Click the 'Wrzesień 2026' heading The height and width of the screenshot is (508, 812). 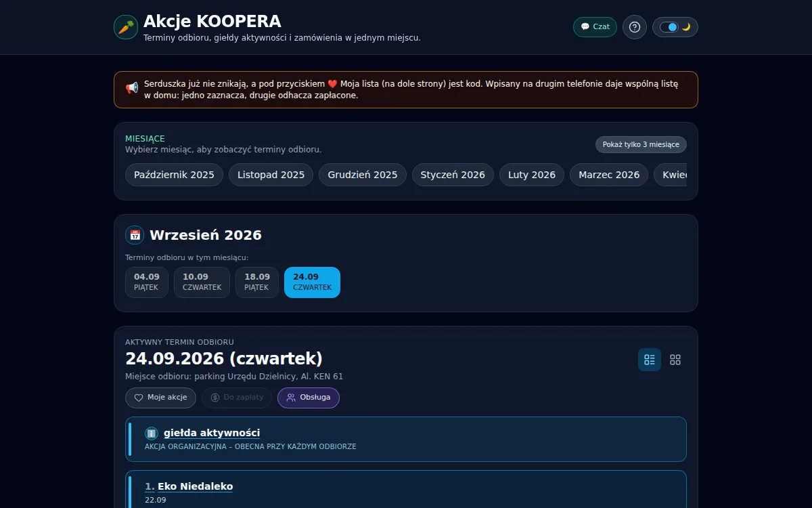pyautogui.click(x=206, y=235)
